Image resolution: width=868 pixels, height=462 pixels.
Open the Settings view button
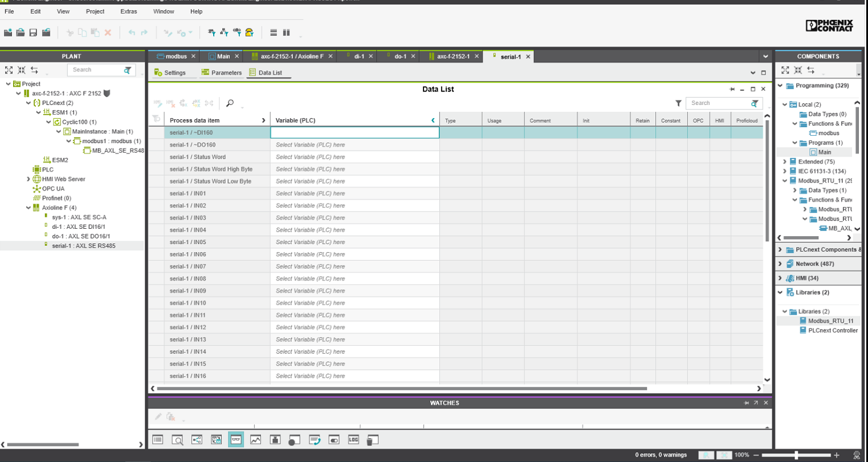tap(170, 72)
